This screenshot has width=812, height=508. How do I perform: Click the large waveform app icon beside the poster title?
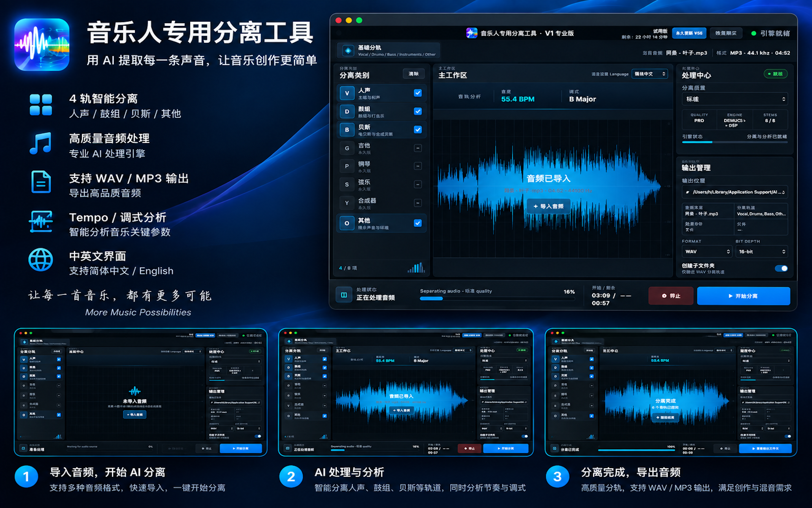[x=42, y=44]
